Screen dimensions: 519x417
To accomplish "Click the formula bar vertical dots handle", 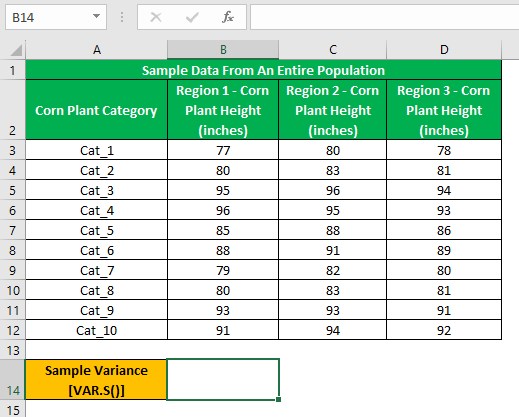I will click(x=122, y=17).
